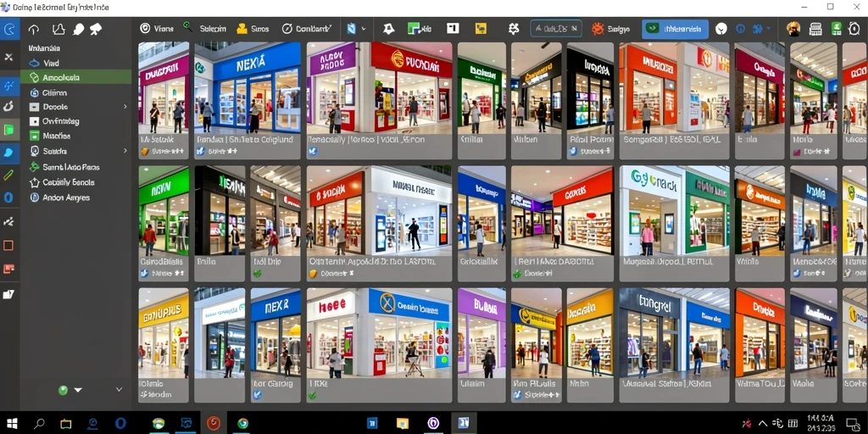
Task: Open the Windows Start button
Action: click(x=12, y=424)
